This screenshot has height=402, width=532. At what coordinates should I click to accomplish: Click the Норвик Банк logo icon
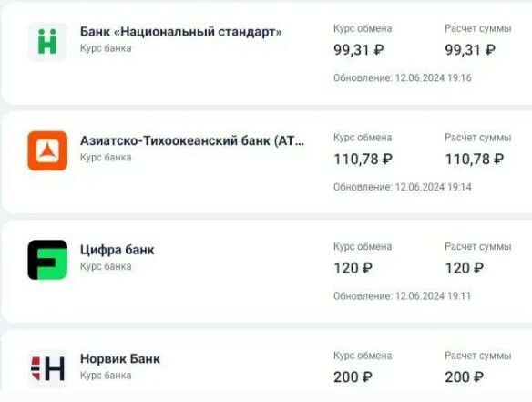47,368
